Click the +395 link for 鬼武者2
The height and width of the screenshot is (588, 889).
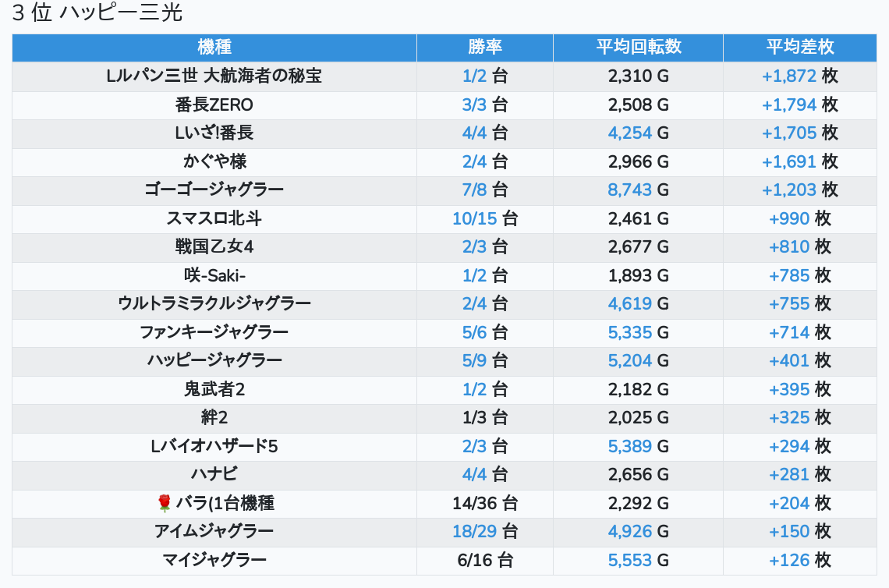pos(789,389)
